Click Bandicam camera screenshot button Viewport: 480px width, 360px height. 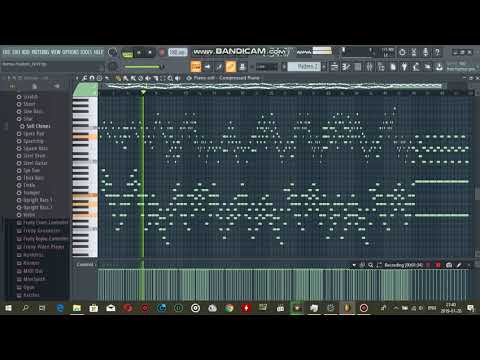pos(449,265)
